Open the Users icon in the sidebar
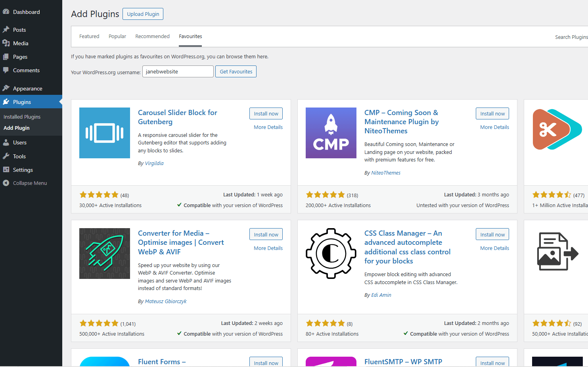The height and width of the screenshot is (367, 588). tap(6, 142)
